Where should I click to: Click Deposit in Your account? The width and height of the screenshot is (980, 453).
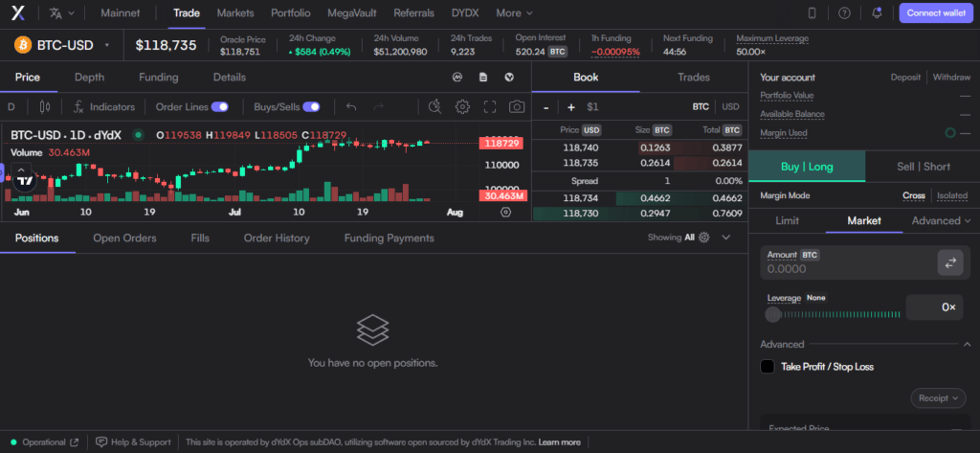coord(905,78)
